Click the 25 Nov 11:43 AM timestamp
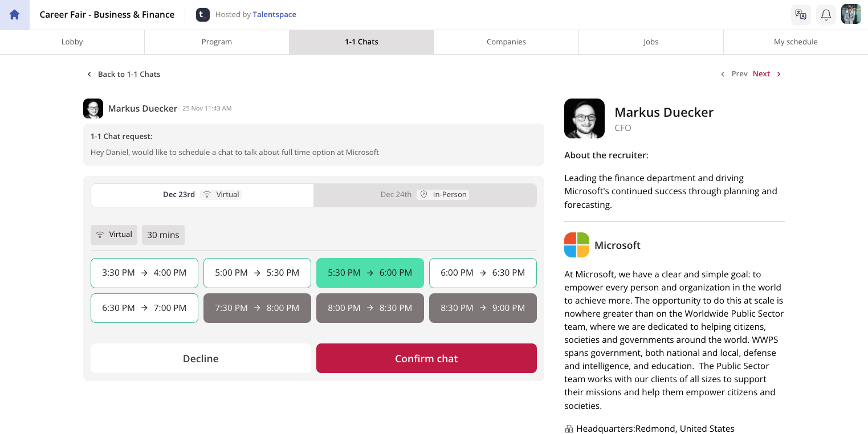The width and height of the screenshot is (868, 434). pyautogui.click(x=207, y=108)
